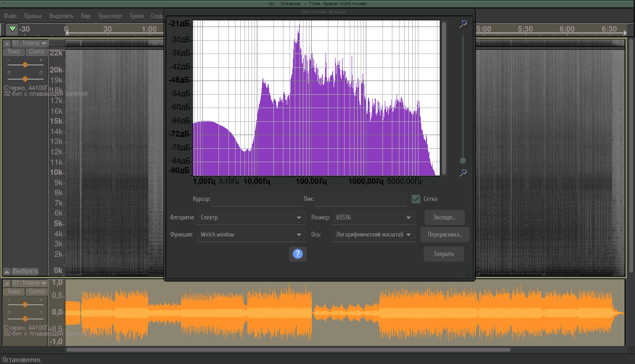Solo the spectrogram track with Соло
This screenshot has width=635, height=364.
pyautogui.click(x=36, y=52)
